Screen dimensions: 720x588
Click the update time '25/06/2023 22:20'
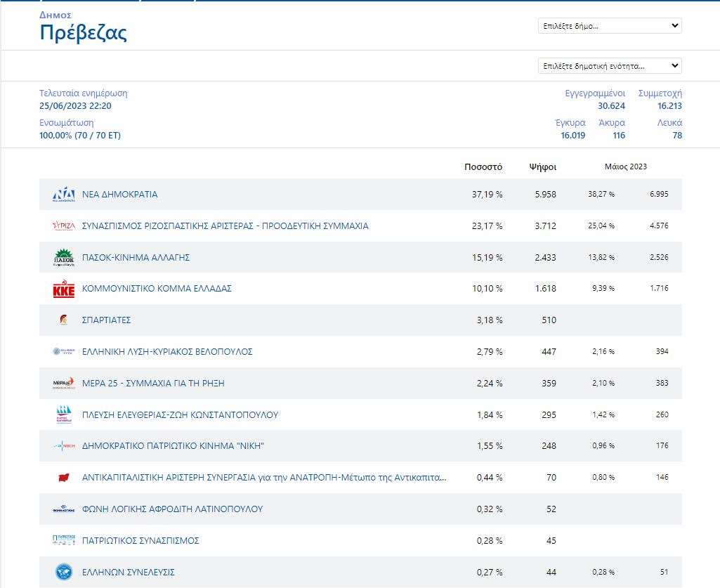click(x=75, y=105)
